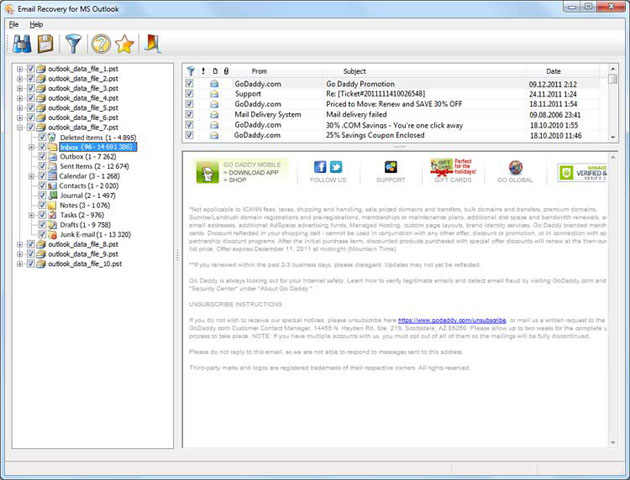
Task: Click Go Global globe icon in preview
Action: [x=515, y=167]
